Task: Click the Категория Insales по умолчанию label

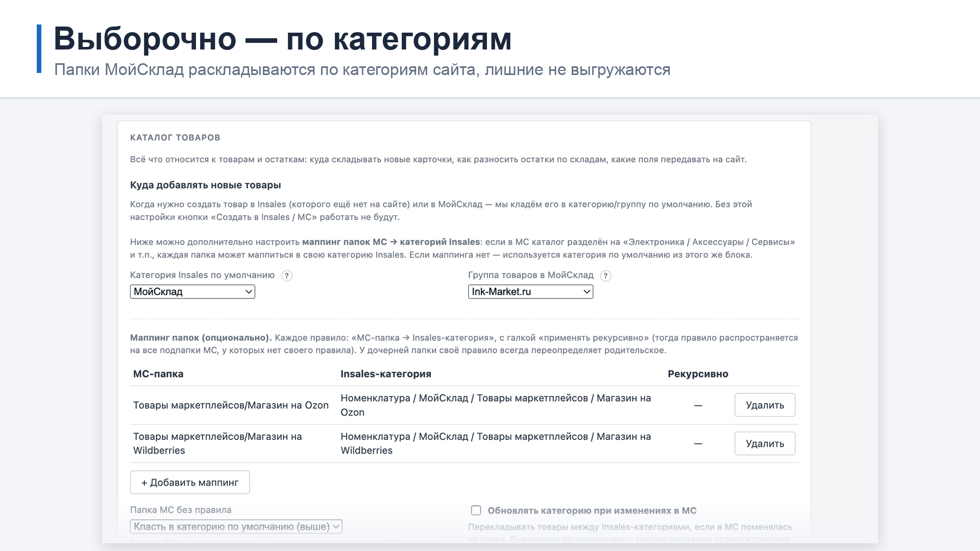Action: point(202,275)
